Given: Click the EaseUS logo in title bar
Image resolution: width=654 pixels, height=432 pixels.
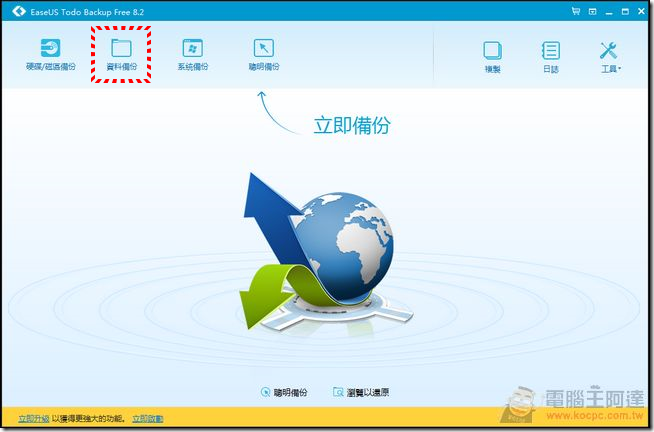Looking at the screenshot, I should coord(19,11).
